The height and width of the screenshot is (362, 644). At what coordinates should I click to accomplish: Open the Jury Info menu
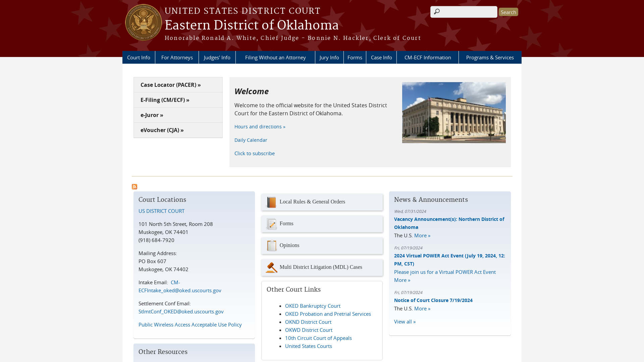coord(329,57)
